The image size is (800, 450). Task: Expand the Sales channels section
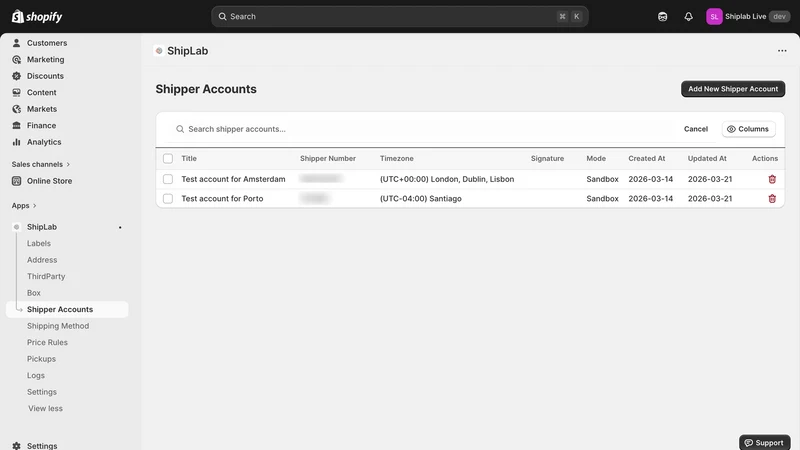coord(41,164)
